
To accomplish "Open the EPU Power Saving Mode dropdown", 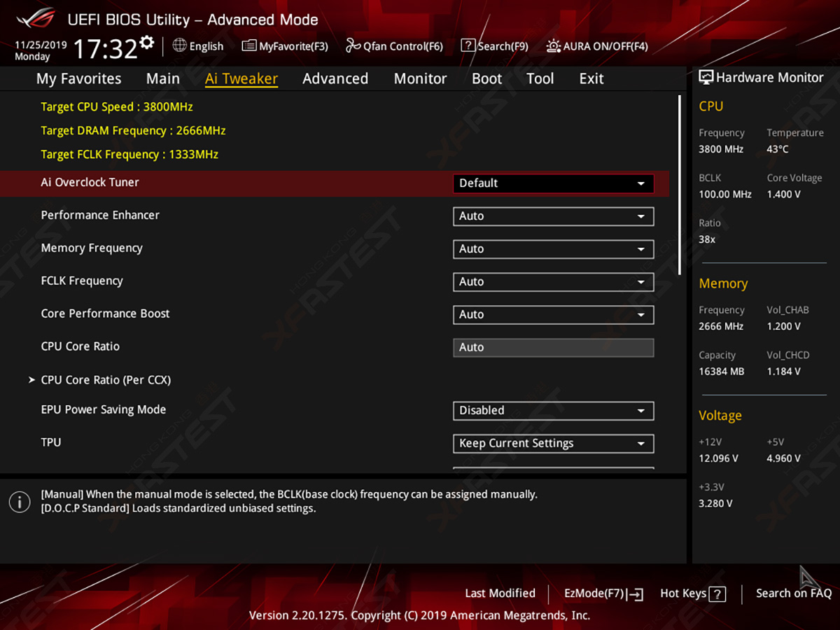I will coord(554,411).
